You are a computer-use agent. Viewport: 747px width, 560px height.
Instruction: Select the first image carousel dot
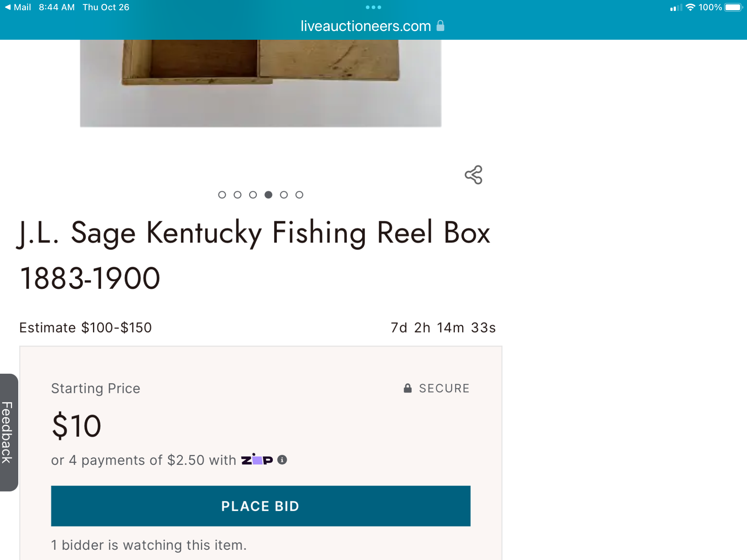pos(222,195)
